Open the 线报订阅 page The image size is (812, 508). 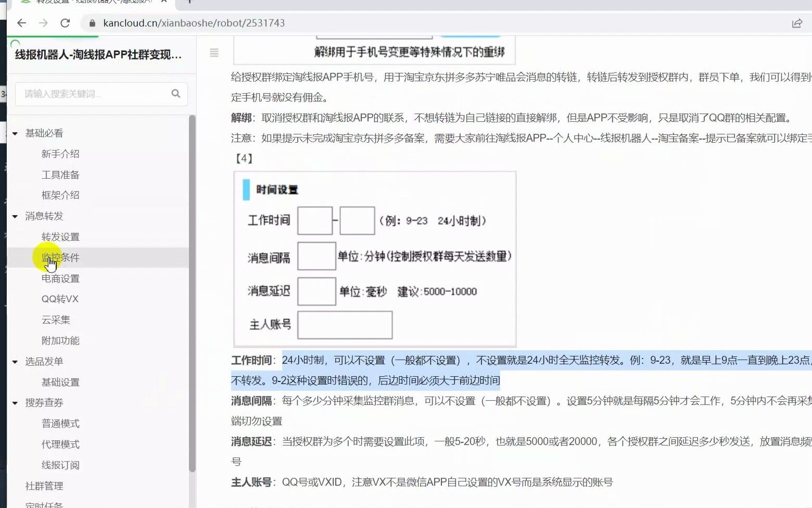60,465
